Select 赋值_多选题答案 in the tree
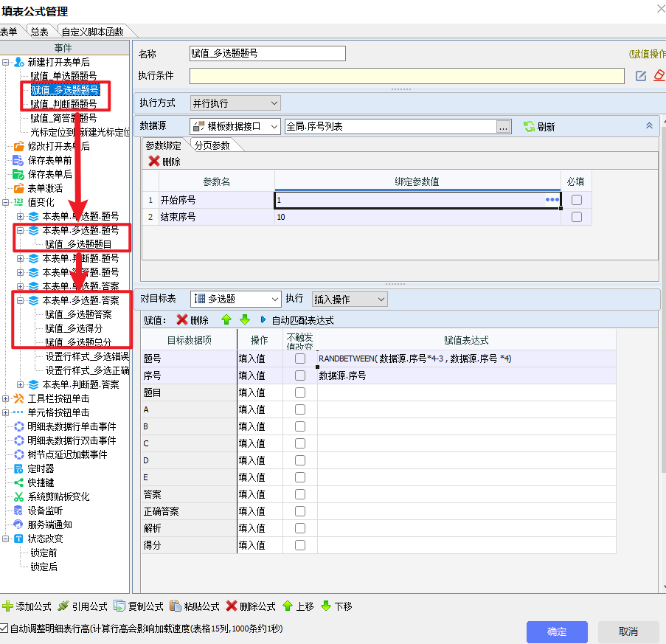The image size is (666, 644). pyautogui.click(x=78, y=314)
